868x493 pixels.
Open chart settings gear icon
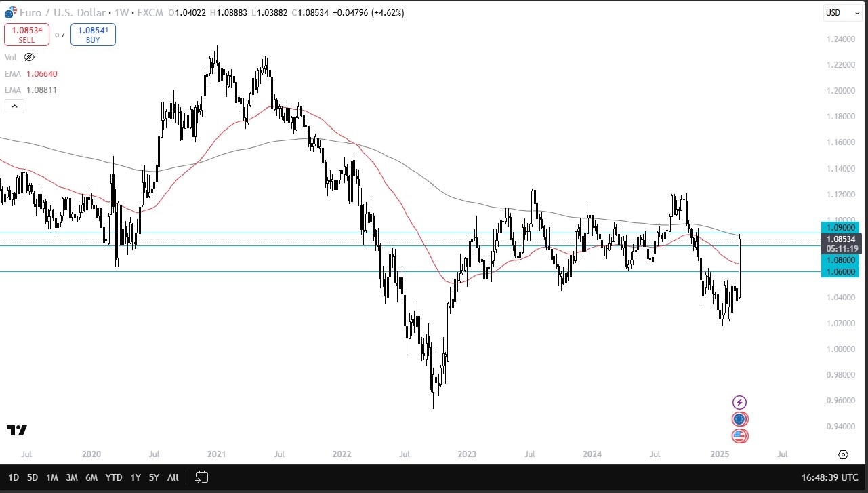[x=844, y=454]
